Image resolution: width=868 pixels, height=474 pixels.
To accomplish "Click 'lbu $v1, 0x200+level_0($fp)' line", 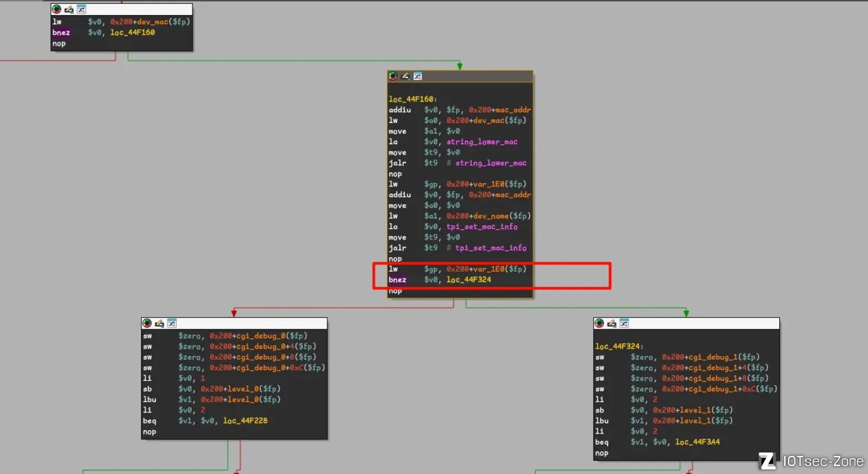I will [x=212, y=399].
